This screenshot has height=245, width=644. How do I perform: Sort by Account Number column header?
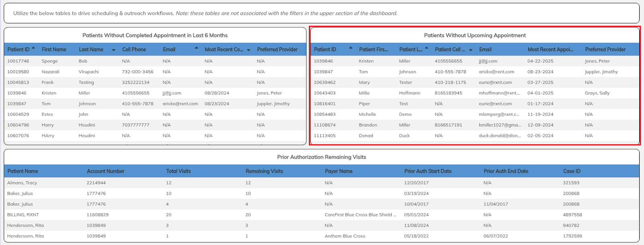click(105, 171)
